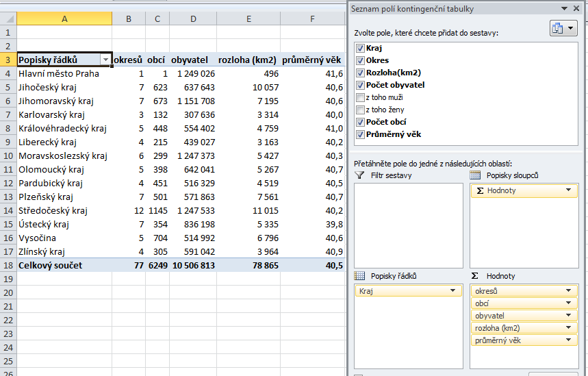Select the cell 'Jihočeský kraj'
This screenshot has height=376, width=588.
click(x=64, y=88)
